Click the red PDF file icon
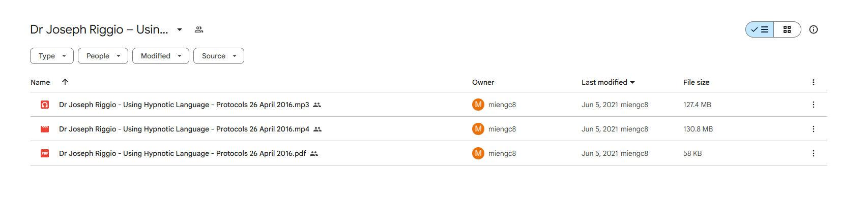 (x=45, y=153)
